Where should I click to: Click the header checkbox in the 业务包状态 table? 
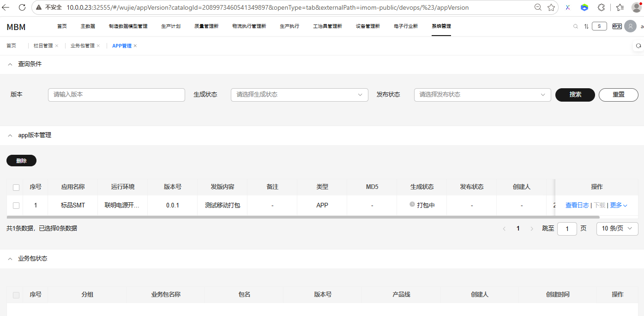(x=16, y=295)
